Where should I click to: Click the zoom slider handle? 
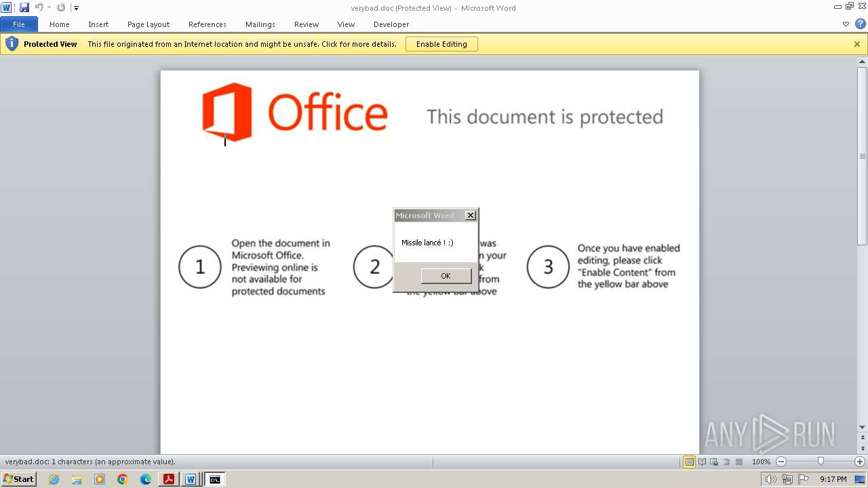pyautogui.click(x=821, y=462)
